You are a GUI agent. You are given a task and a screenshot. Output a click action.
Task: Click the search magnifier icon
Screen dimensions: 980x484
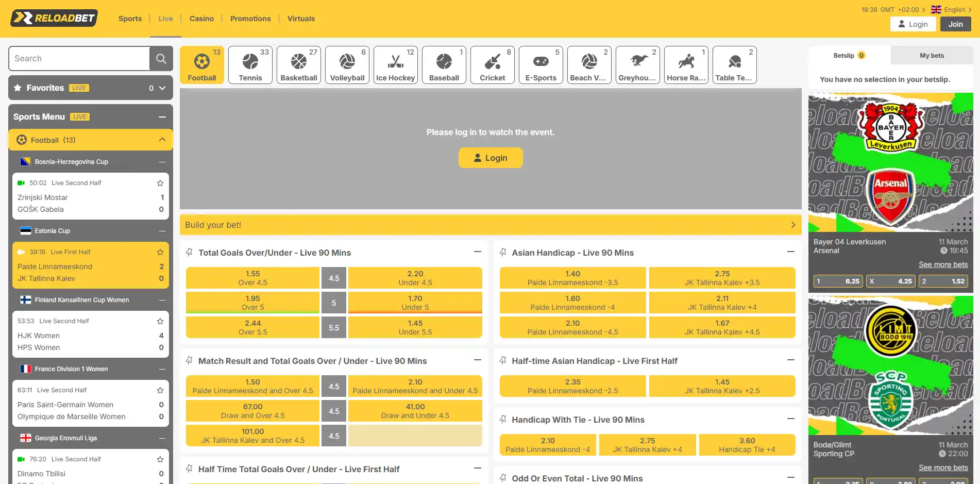pos(161,59)
